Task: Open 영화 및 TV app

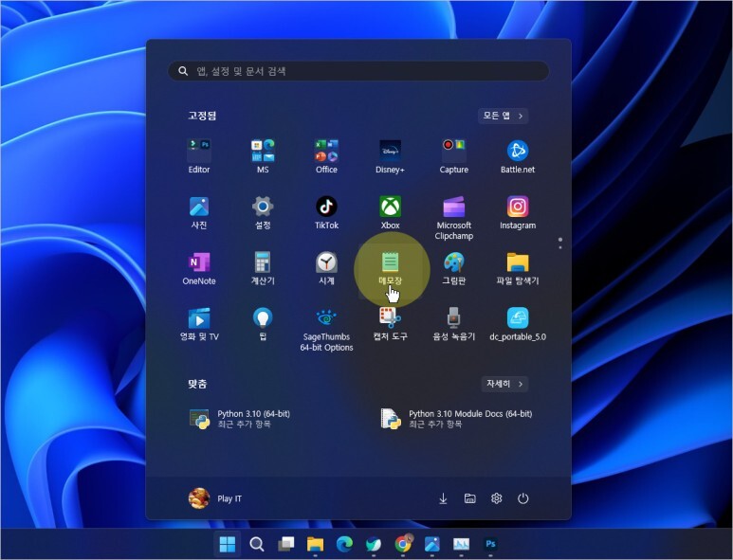Action: pos(199,324)
